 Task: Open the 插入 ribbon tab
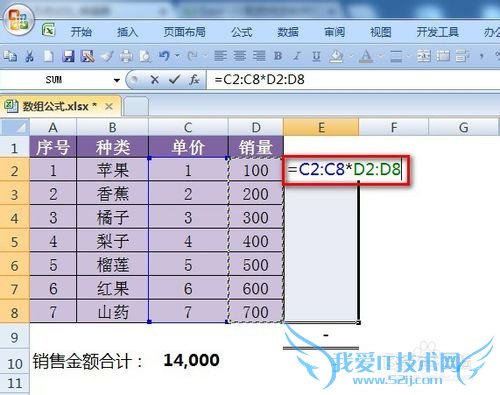[x=127, y=32]
